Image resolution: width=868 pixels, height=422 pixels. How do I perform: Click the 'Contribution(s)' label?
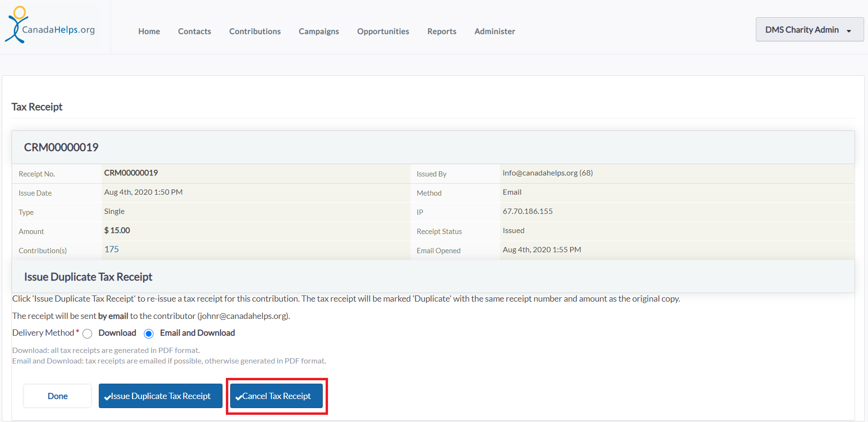[43, 251]
